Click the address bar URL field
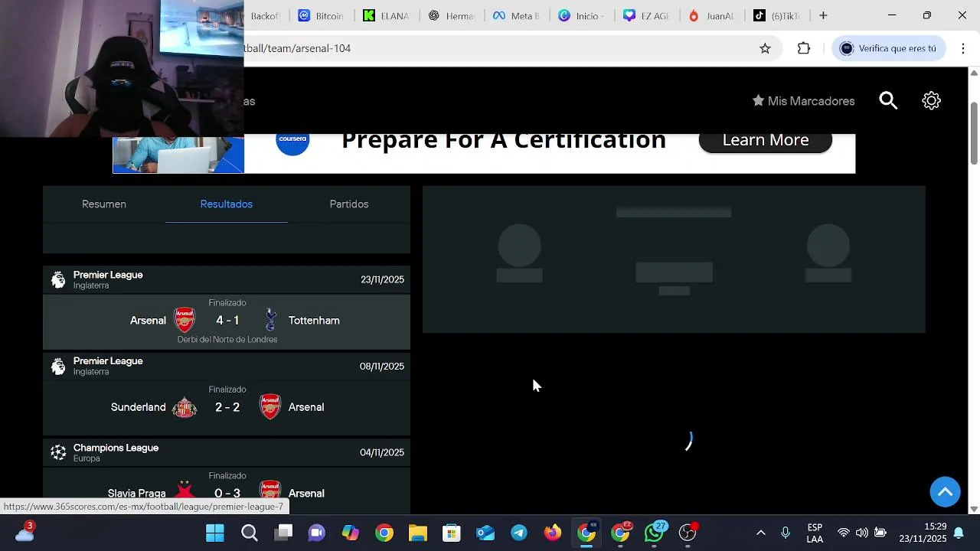The width and height of the screenshot is (980, 551). (x=498, y=48)
